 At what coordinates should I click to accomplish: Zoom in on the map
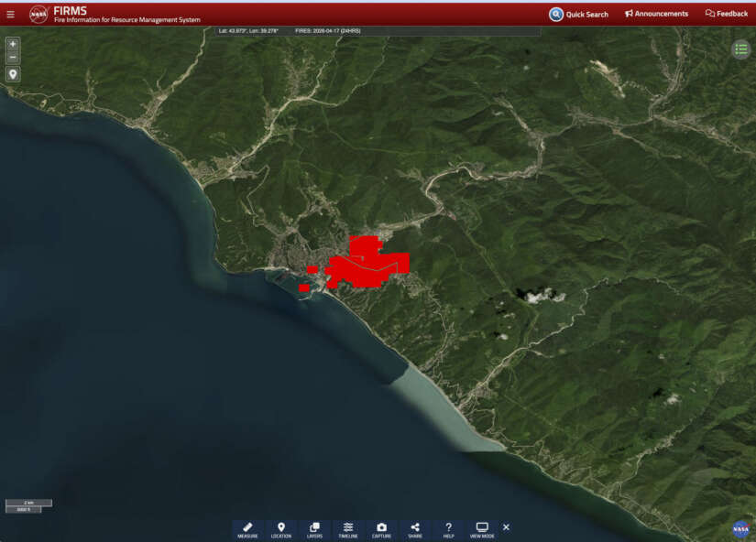(x=13, y=44)
